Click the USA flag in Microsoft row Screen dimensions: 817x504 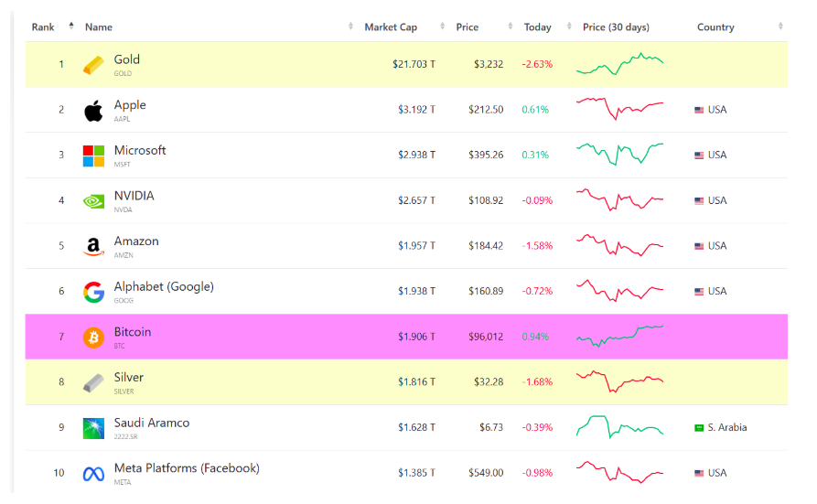pos(699,155)
